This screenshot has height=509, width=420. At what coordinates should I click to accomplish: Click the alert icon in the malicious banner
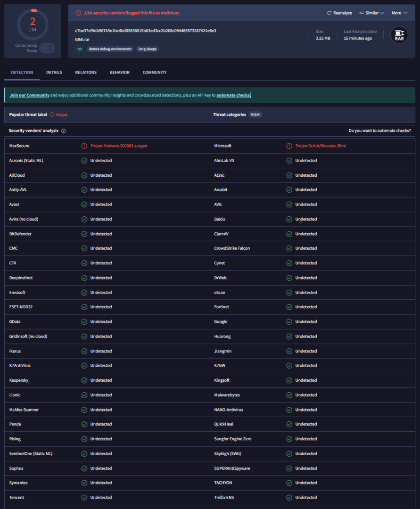pos(78,13)
